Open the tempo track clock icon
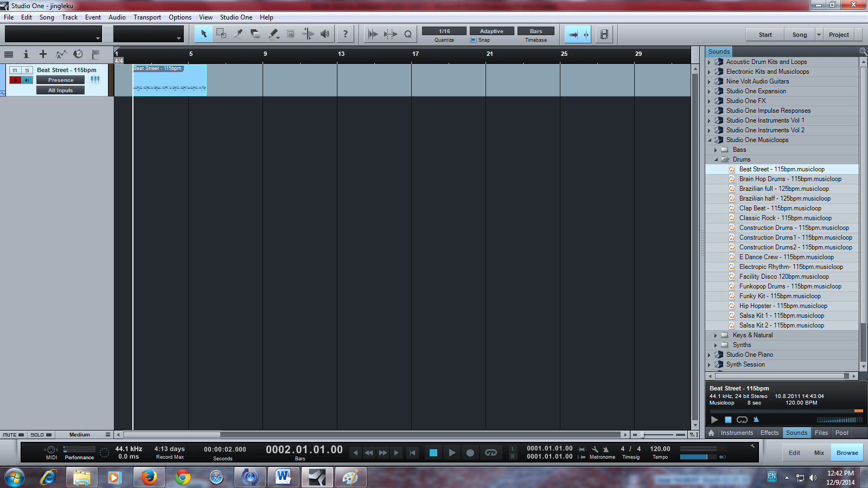 tap(78, 54)
